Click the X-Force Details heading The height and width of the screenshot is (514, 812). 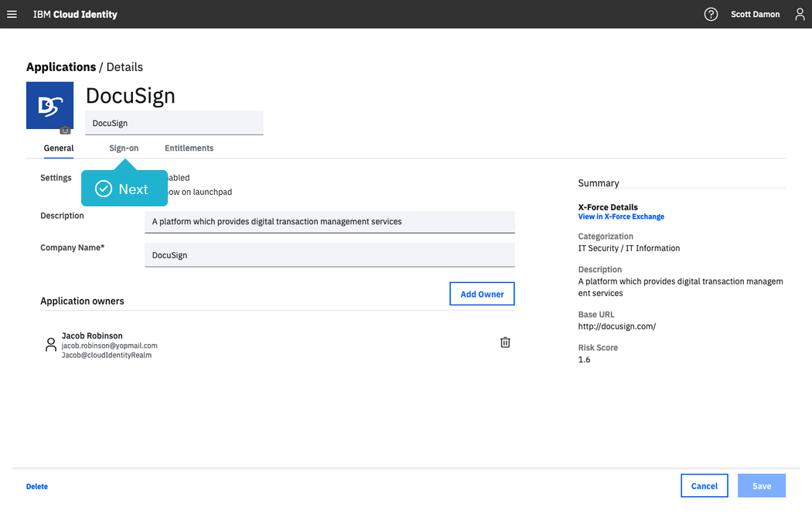608,207
